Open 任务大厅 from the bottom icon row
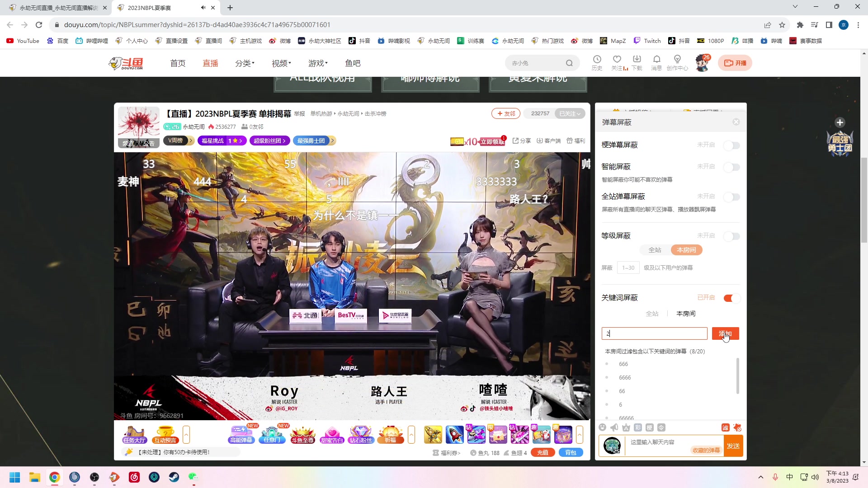868x488 pixels. [134, 434]
